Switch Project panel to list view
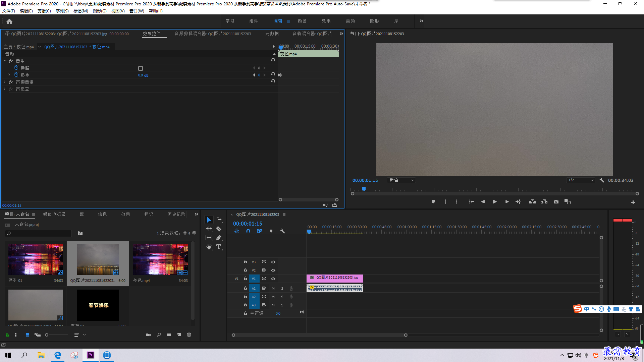The width and height of the screenshot is (644, 362). [17, 335]
